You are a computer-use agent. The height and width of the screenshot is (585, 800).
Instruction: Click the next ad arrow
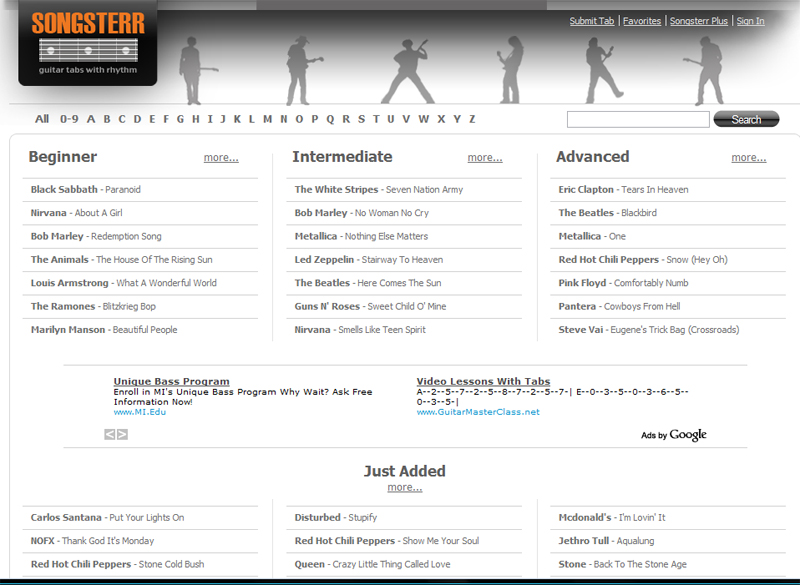tap(122, 435)
